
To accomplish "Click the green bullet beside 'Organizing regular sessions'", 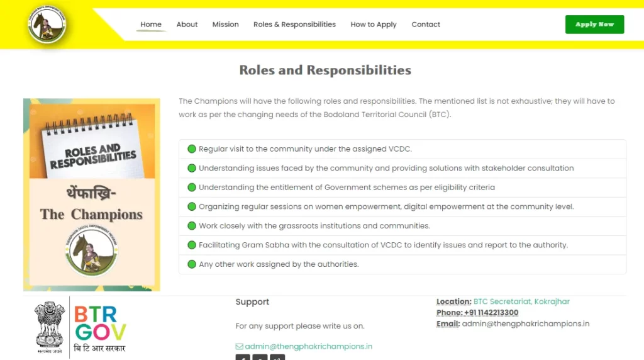I will [x=192, y=206].
